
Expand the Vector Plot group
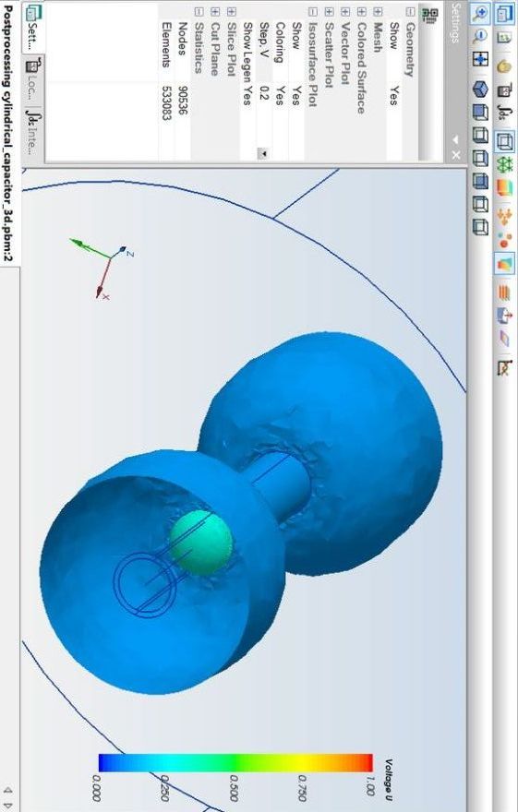tap(345, 11)
